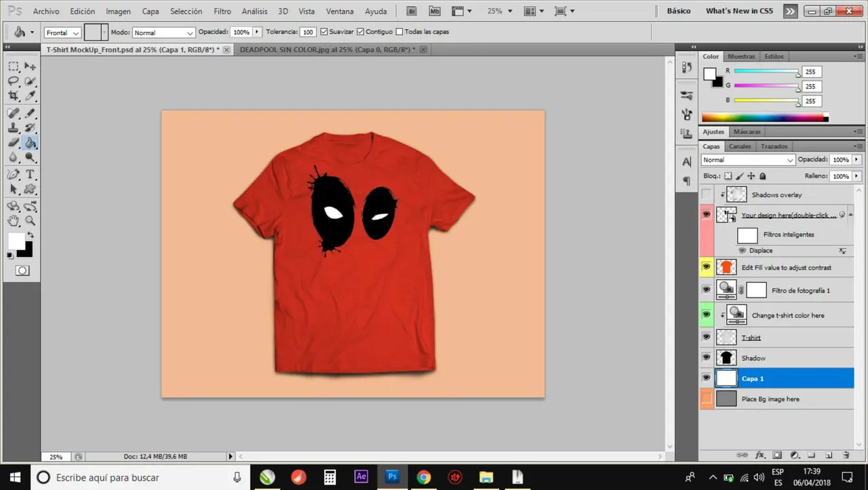Hide the Shadow layer
Viewport: 868px width, 490px height.
tap(707, 357)
